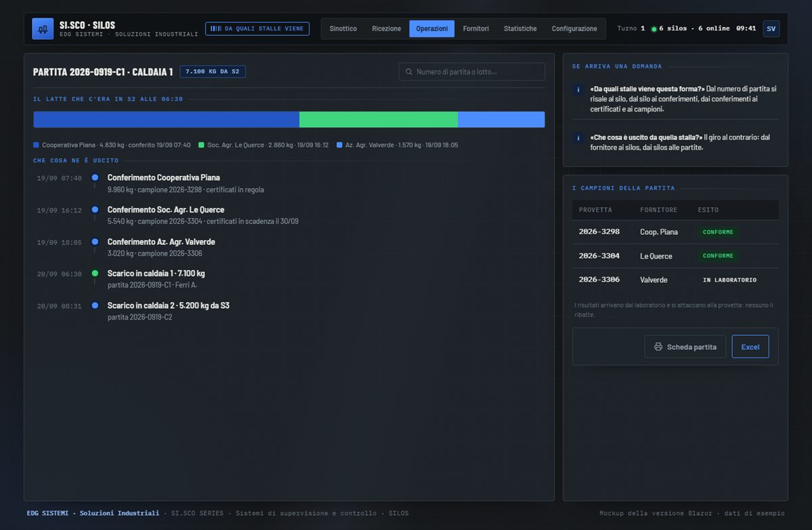
Task: Click the dark blue Cooperativa Piana bar segment
Action: pos(166,120)
